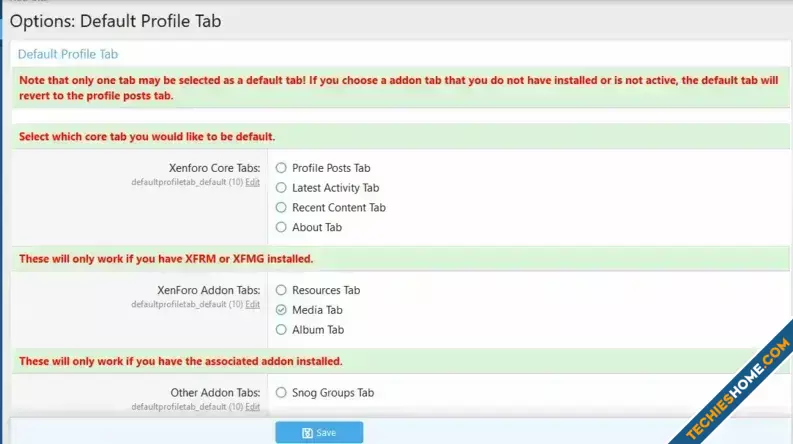Pick the Album Tab radio option
Screen dimensions: 793x444
(x=281, y=330)
